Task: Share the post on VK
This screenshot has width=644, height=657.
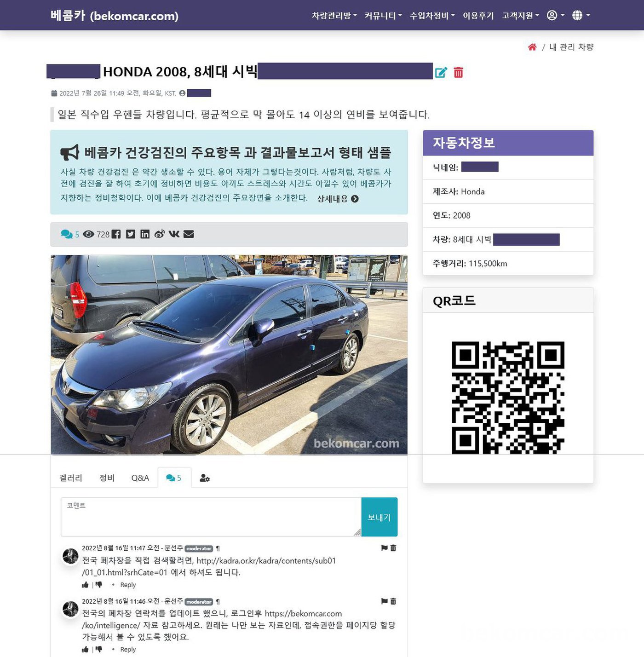Action: [174, 234]
